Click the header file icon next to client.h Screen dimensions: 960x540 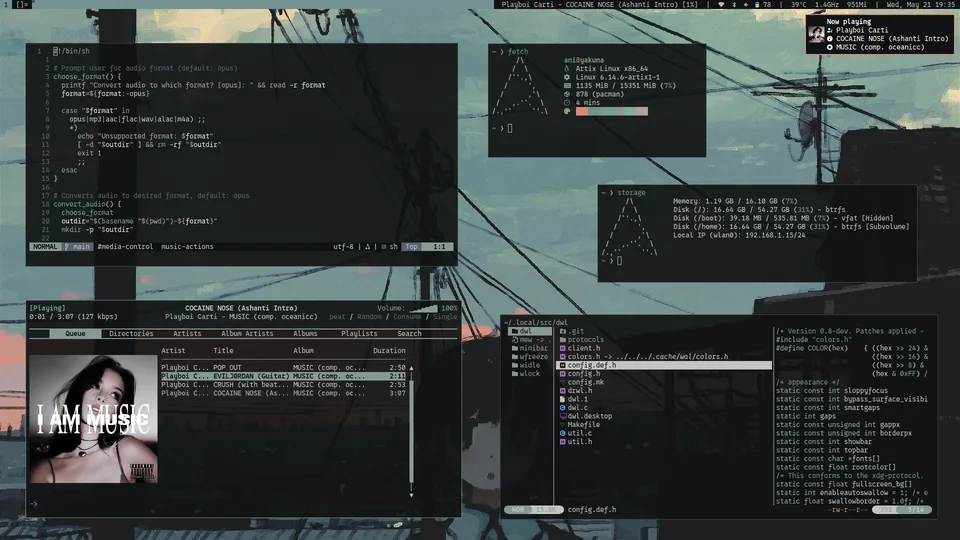tap(563, 348)
